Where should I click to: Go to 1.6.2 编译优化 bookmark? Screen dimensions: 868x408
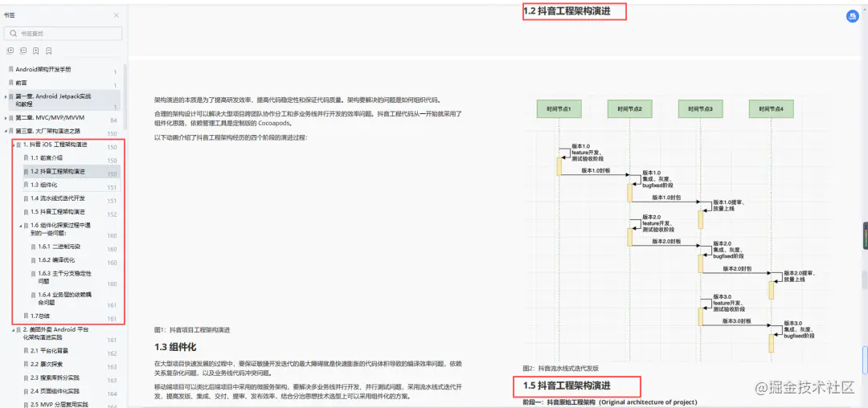56,260
